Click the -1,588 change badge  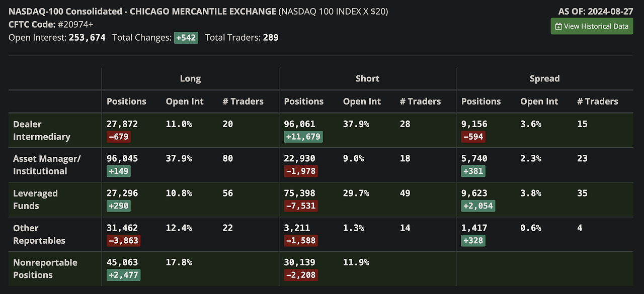(300, 241)
